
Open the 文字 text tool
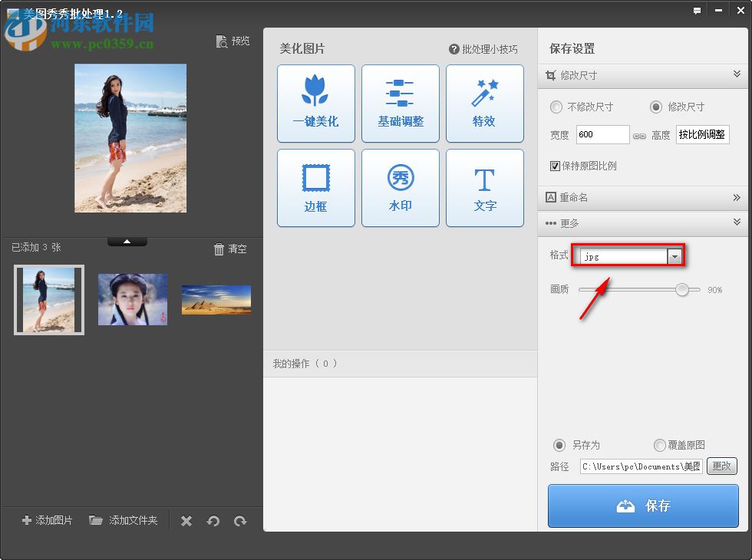[x=484, y=187]
